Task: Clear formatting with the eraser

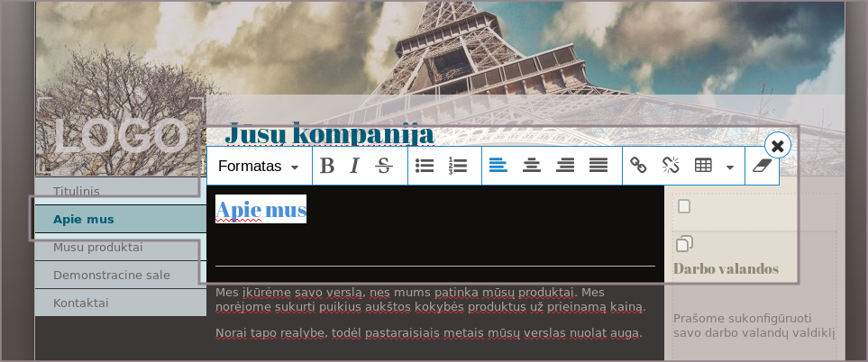Action: [763, 166]
